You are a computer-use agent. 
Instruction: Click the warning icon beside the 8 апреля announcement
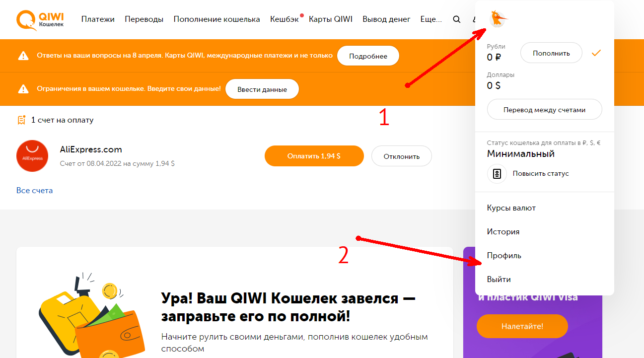point(23,56)
